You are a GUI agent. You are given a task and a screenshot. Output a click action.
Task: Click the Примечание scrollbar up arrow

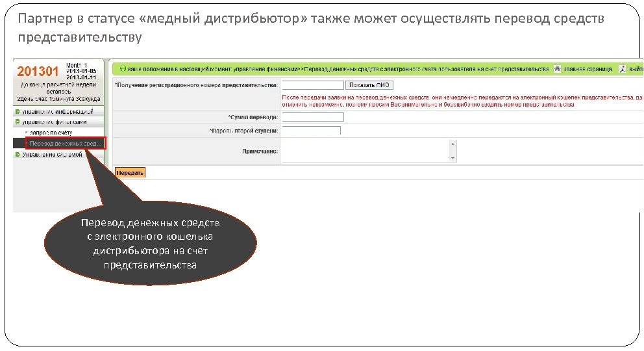[x=453, y=144]
